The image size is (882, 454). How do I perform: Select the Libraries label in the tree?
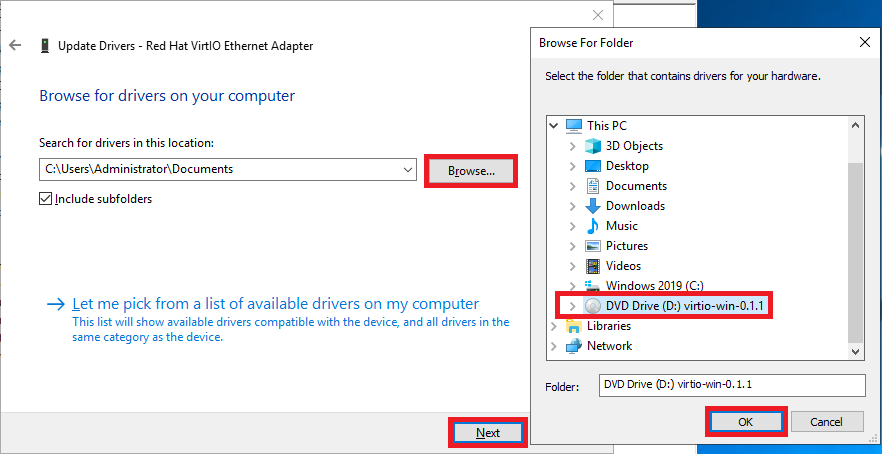[609, 326]
